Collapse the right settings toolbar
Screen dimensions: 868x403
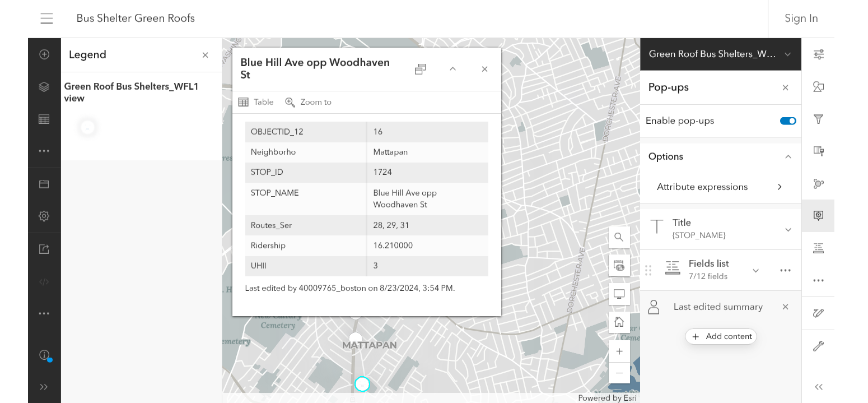818,387
